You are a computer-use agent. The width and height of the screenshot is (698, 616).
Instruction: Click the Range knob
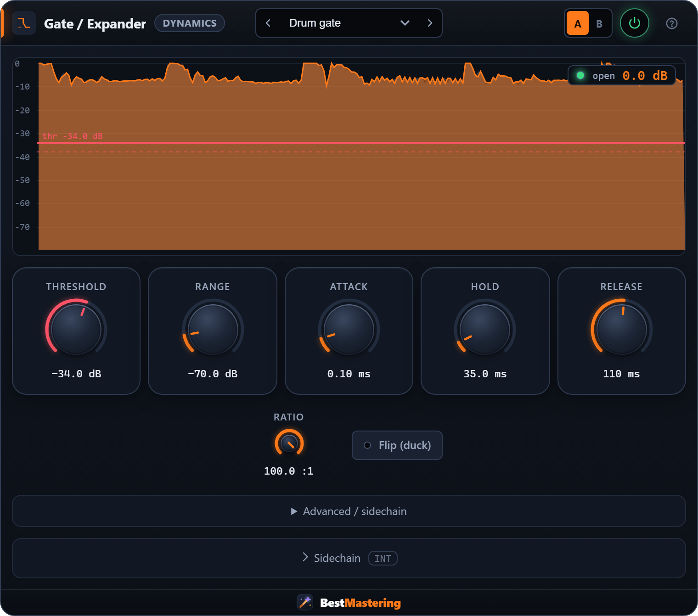coord(213,329)
